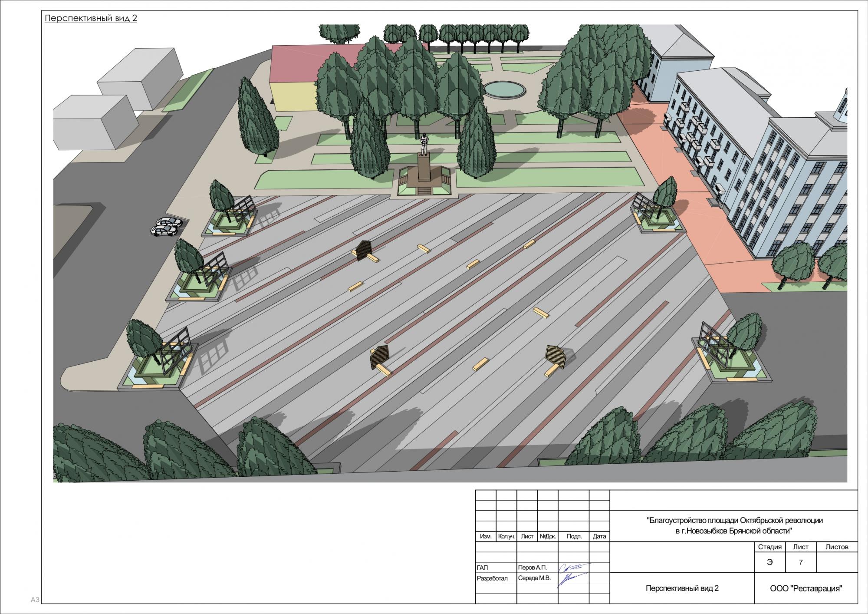This screenshot has width=868, height=614.
Task: Click the 'Изм.' column header
Action: coord(486,537)
